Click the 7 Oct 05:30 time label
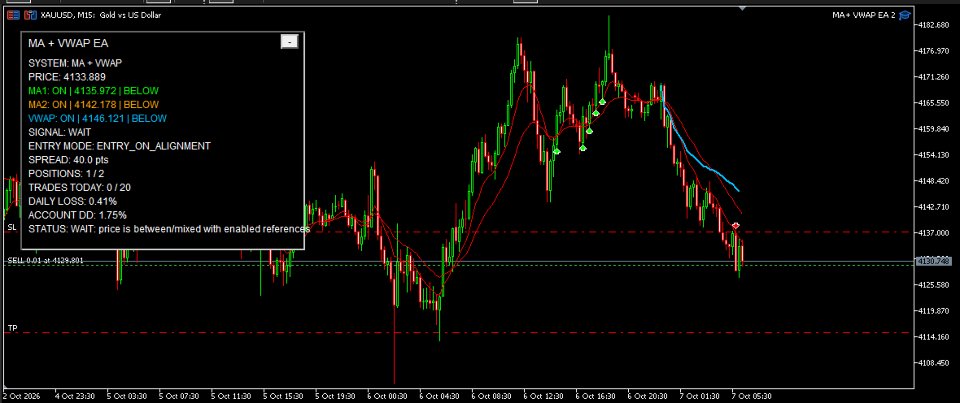 pos(752,396)
